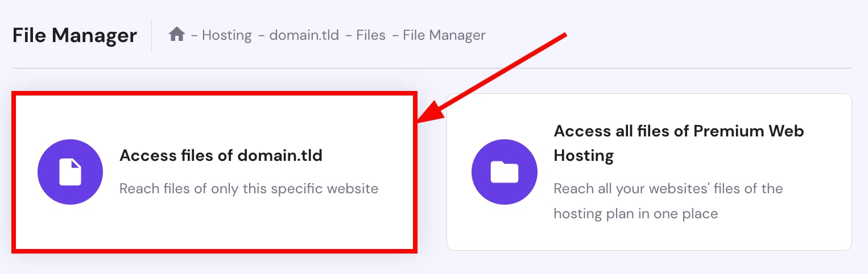868x274 pixels.
Task: Open the "Access files of domain.tld" title
Action: (x=221, y=156)
